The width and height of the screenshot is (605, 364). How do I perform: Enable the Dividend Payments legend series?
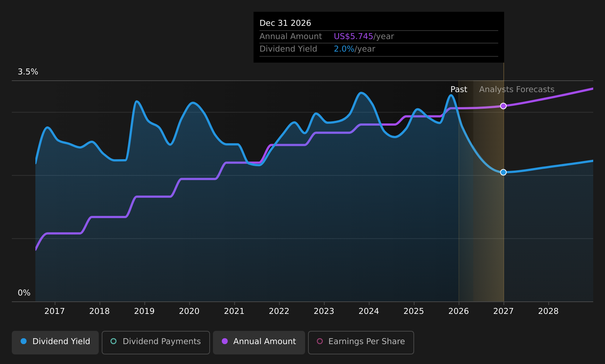(155, 342)
